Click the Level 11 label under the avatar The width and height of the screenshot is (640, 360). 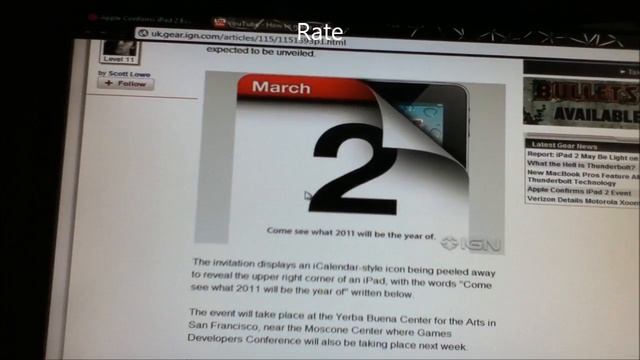pos(119,59)
